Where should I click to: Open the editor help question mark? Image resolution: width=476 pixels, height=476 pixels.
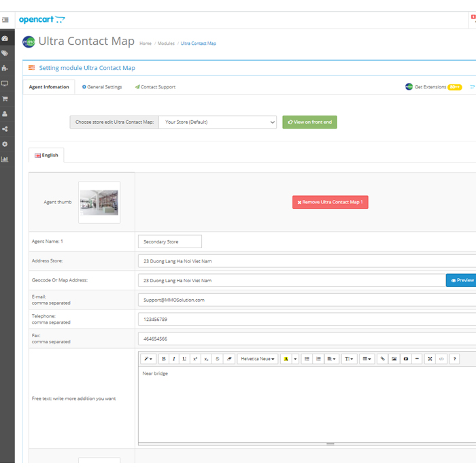pos(454,359)
